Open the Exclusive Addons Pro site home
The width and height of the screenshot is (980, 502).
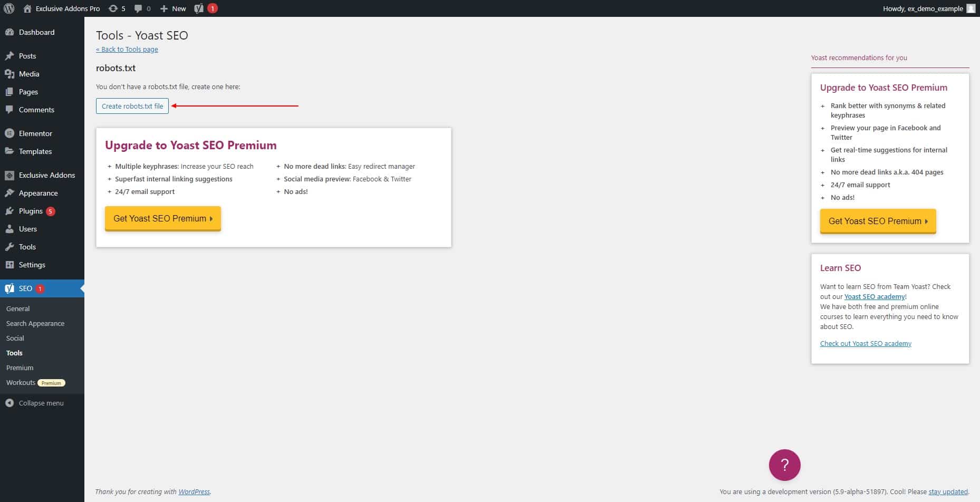62,8
